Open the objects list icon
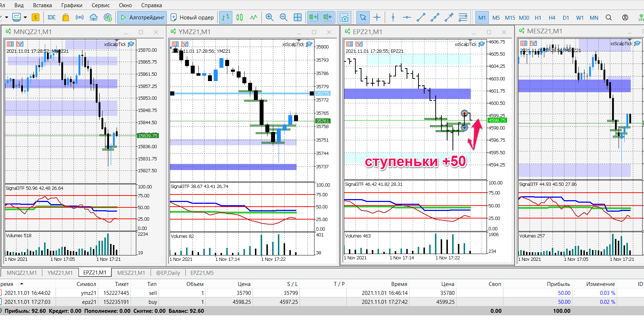 (463, 17)
